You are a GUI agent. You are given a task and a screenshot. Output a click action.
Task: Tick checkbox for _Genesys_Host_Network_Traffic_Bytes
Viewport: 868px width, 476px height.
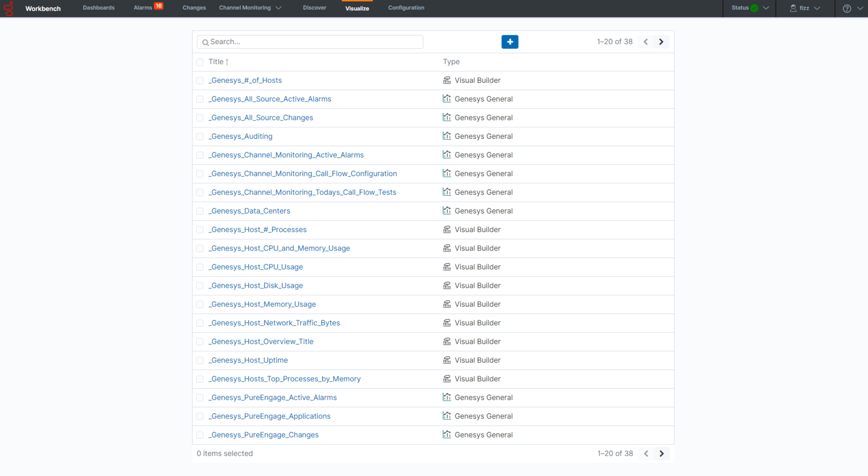(200, 323)
